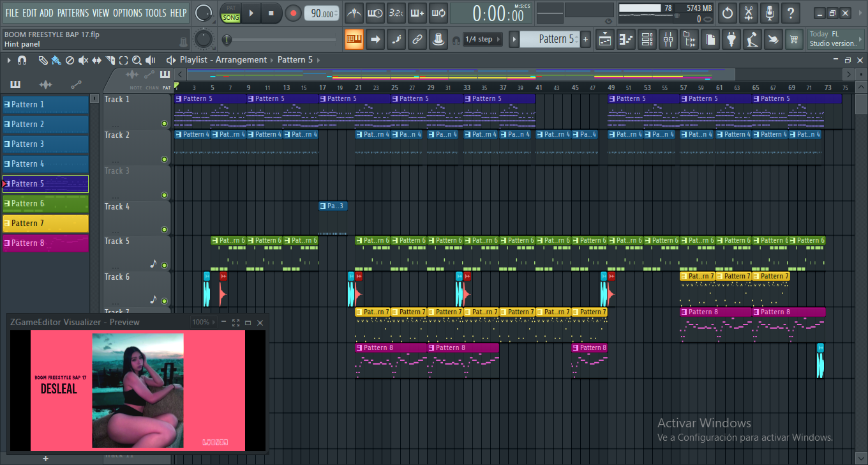Click the one-click audio recording microphone

point(770,13)
